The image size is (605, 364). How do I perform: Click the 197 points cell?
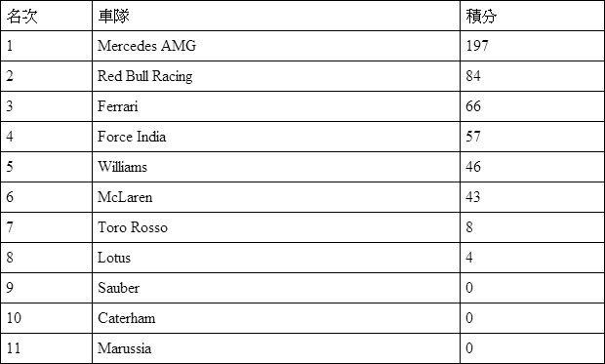click(x=533, y=46)
